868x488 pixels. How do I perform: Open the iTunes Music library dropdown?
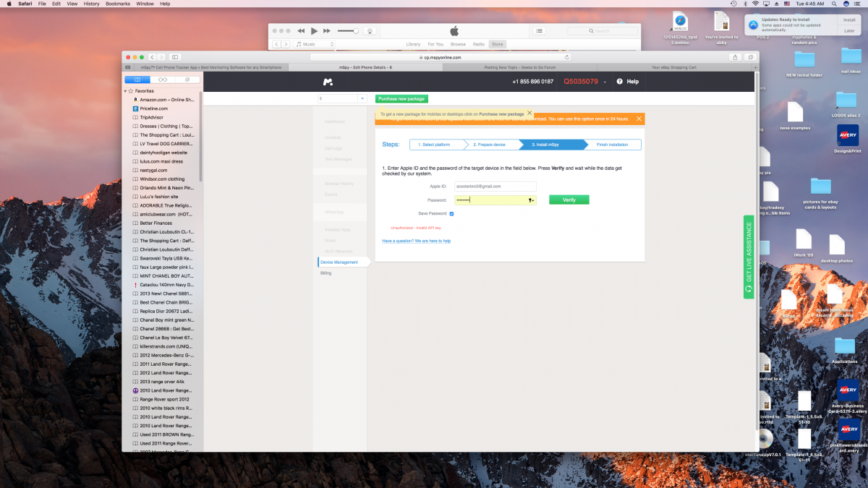click(x=314, y=44)
